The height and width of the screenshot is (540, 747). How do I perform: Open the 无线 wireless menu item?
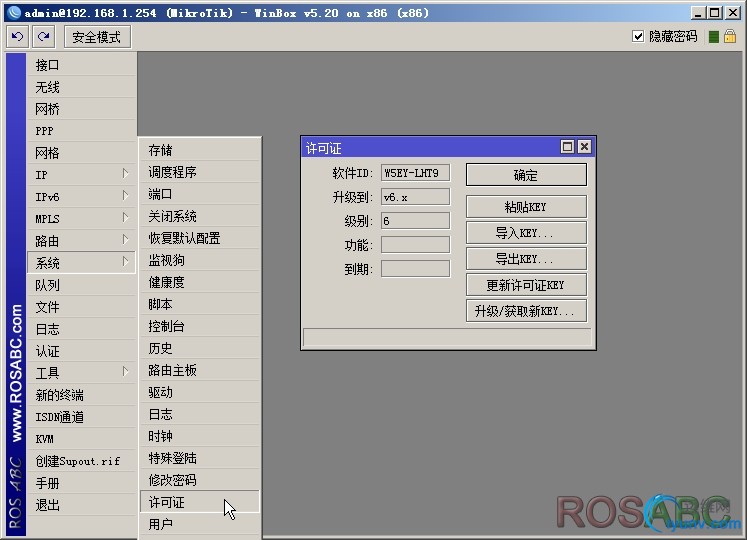click(x=81, y=87)
